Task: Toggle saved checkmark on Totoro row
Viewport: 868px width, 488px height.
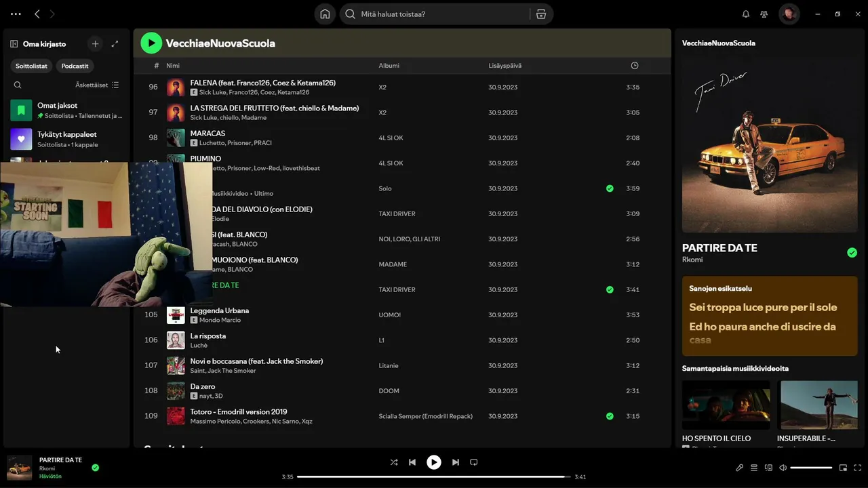Action: pyautogui.click(x=610, y=416)
